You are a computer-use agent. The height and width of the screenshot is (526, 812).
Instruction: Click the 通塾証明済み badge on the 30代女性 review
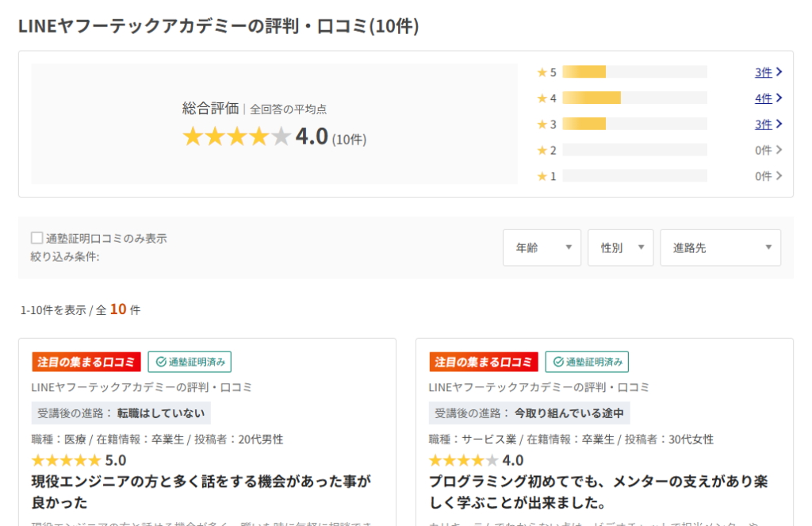tap(587, 362)
